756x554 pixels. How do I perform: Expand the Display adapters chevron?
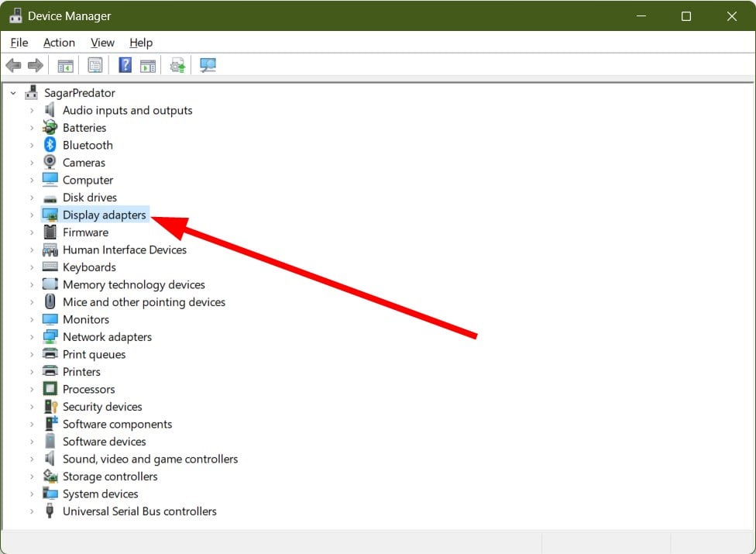tap(32, 215)
